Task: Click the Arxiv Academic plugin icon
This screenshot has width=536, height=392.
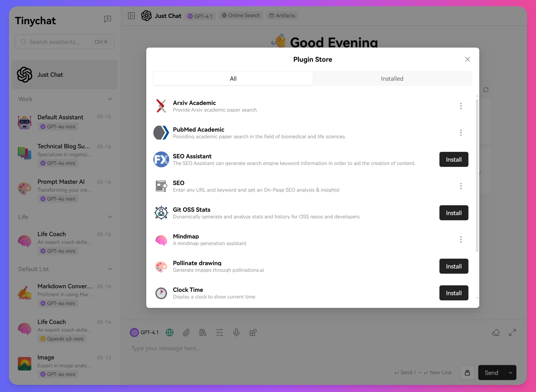Action: pyautogui.click(x=161, y=106)
